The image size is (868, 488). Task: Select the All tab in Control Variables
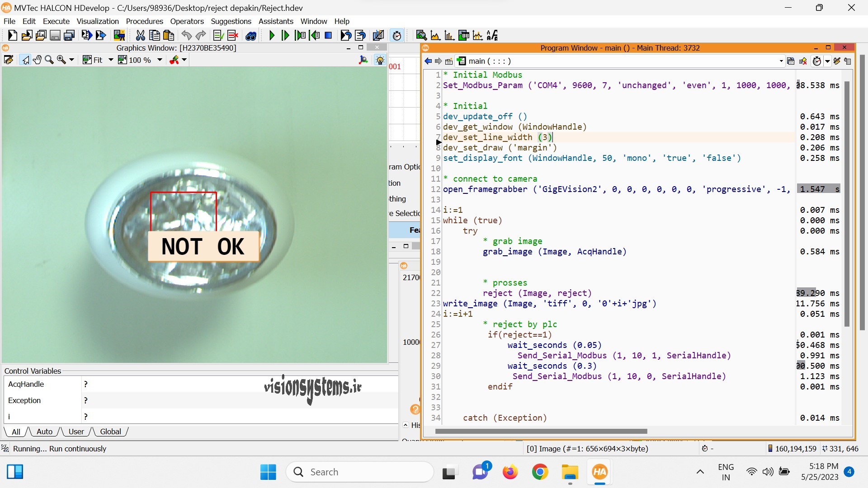coord(16,431)
